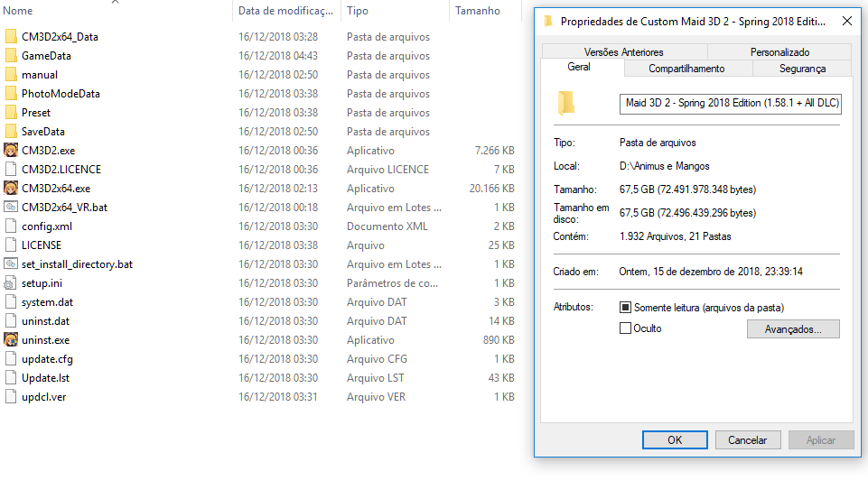This screenshot has height=499, width=868.
Task: Switch to the Segurança tab
Action: click(802, 68)
